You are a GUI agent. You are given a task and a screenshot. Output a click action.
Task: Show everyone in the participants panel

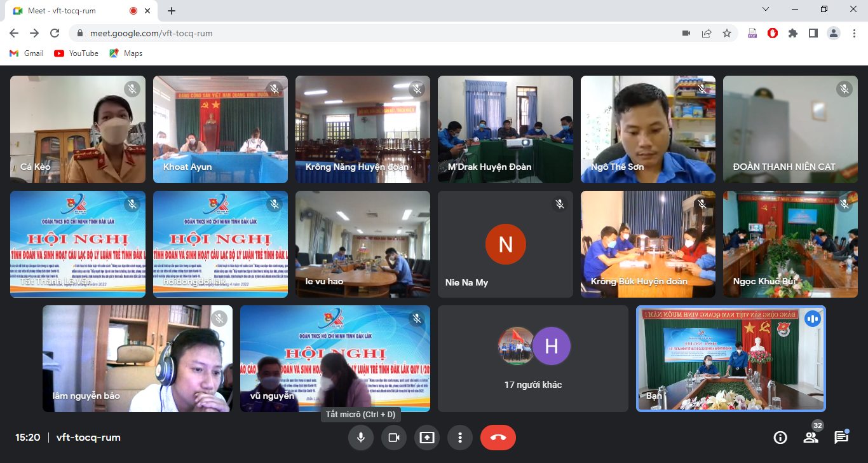click(x=811, y=437)
